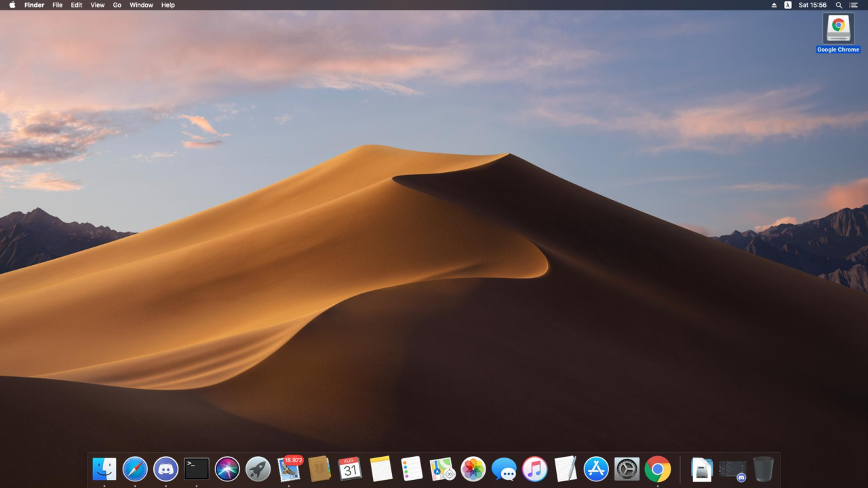Launch Safari from the Dock
Viewport: 868px width, 488px height.
(x=135, y=469)
